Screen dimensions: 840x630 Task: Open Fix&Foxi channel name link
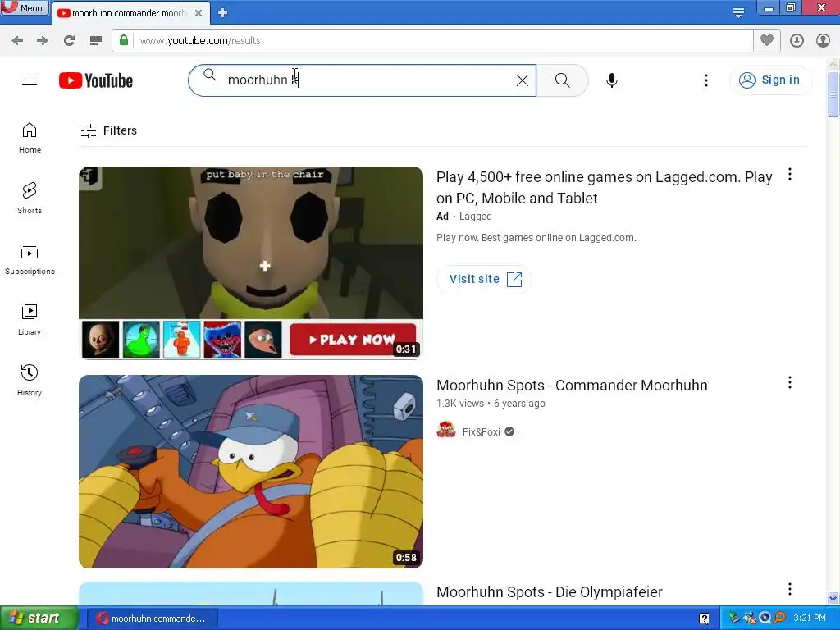point(481,431)
